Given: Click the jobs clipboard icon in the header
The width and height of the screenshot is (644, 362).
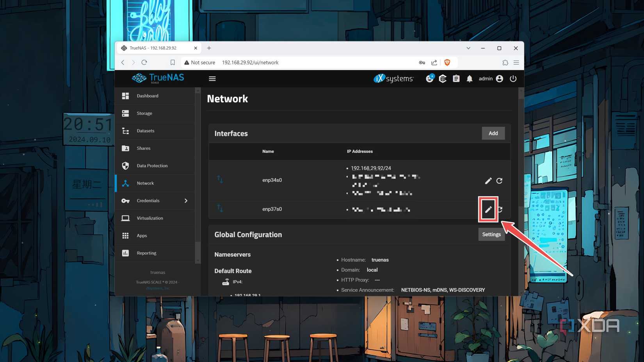Looking at the screenshot, I should coord(456,78).
